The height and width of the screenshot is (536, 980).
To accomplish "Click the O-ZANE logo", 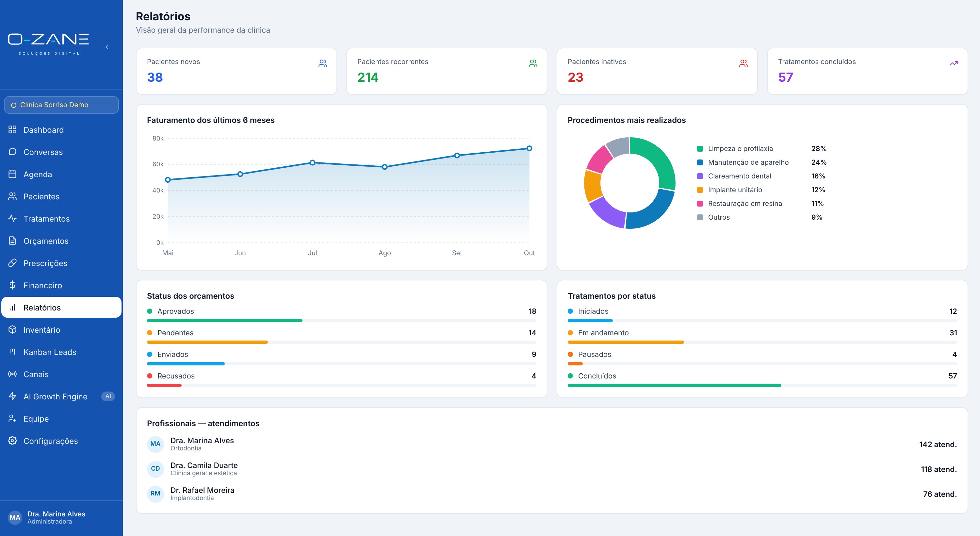I will click(48, 44).
